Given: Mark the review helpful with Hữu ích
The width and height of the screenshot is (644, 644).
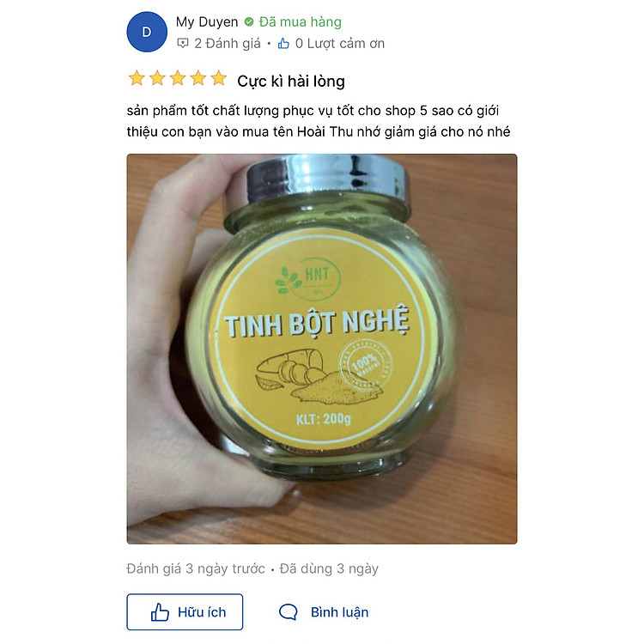Looking at the screenshot, I should (185, 612).
